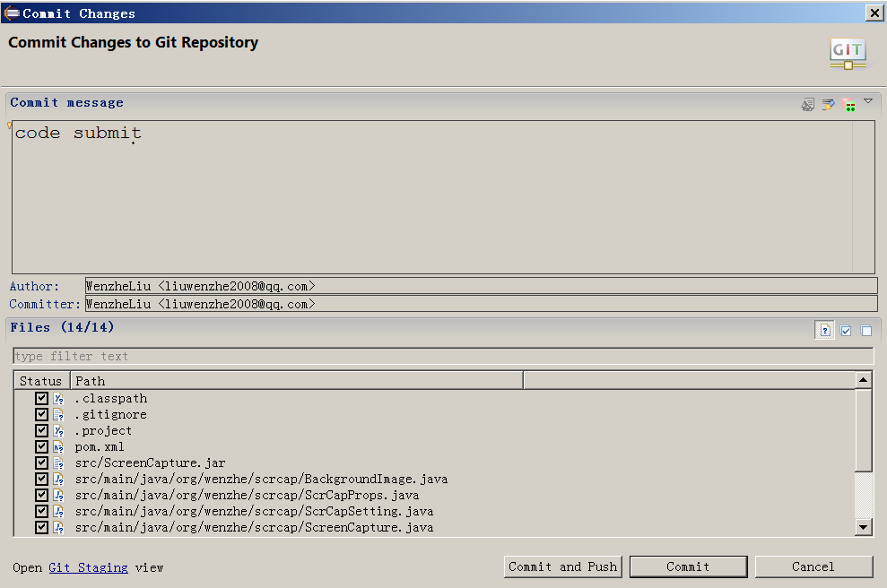
Task: Click the Cancel button
Action: point(813,566)
